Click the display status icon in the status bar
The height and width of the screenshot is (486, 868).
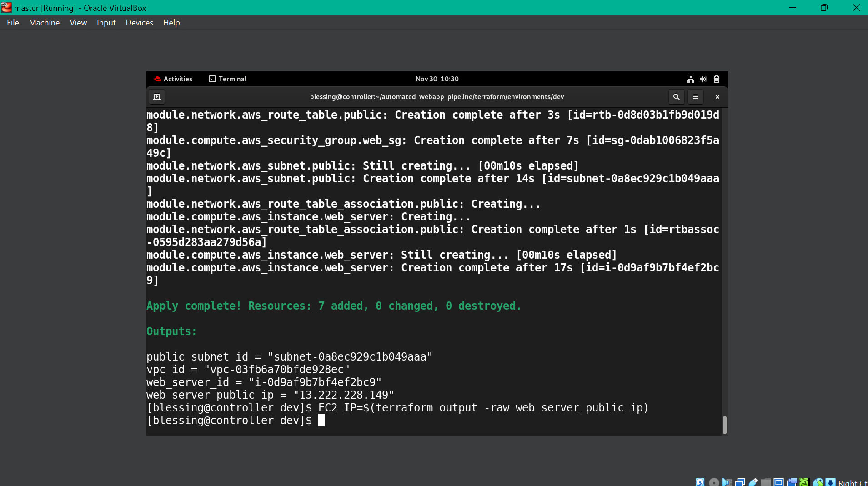778,482
